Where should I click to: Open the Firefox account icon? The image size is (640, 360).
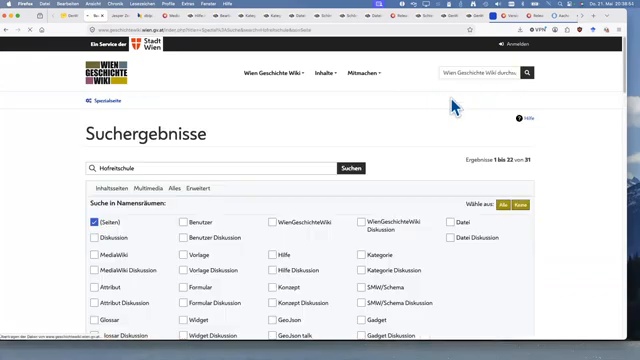555,30
